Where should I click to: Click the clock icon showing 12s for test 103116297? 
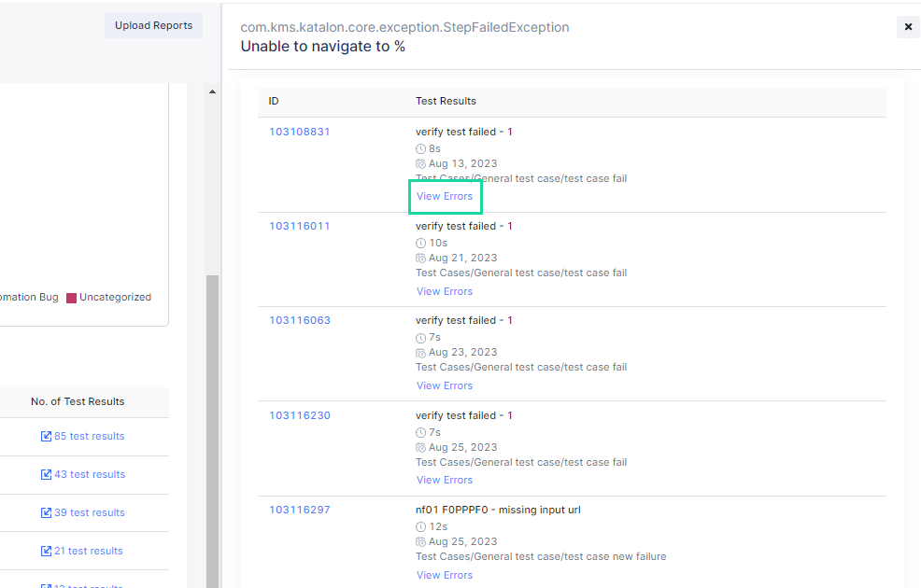[x=420, y=525]
